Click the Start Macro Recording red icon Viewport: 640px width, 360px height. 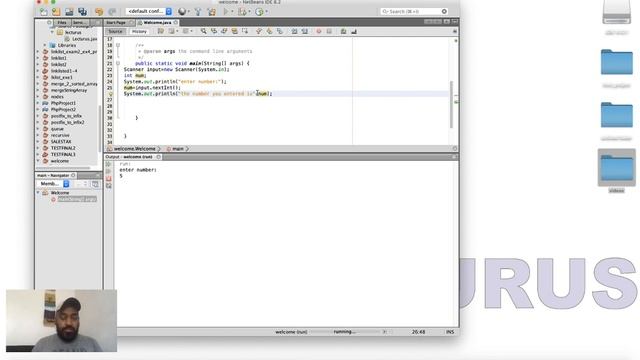(x=319, y=31)
